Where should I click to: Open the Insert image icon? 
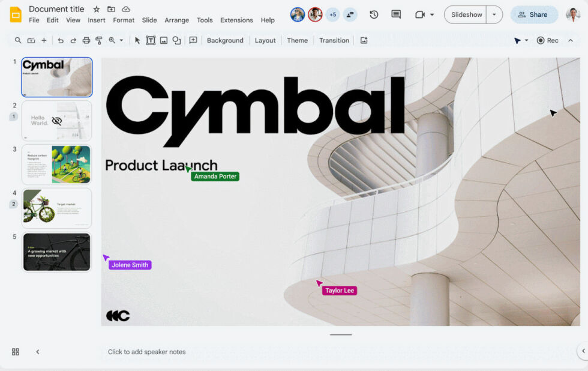click(163, 40)
